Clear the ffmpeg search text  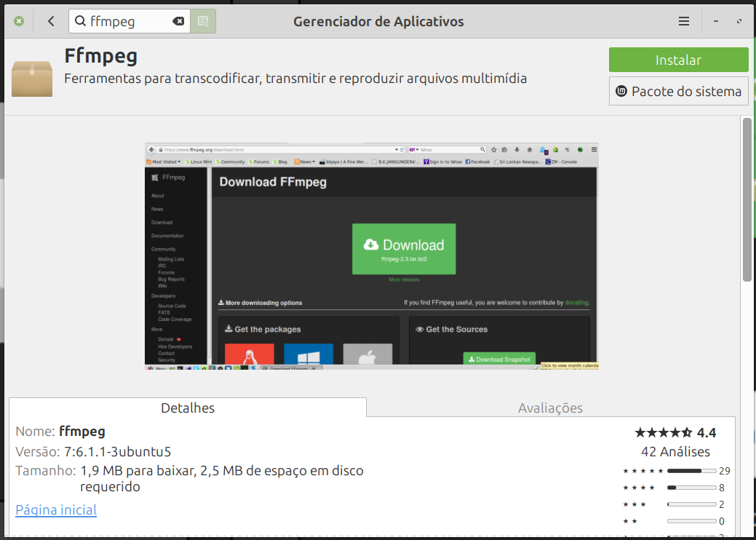click(178, 21)
